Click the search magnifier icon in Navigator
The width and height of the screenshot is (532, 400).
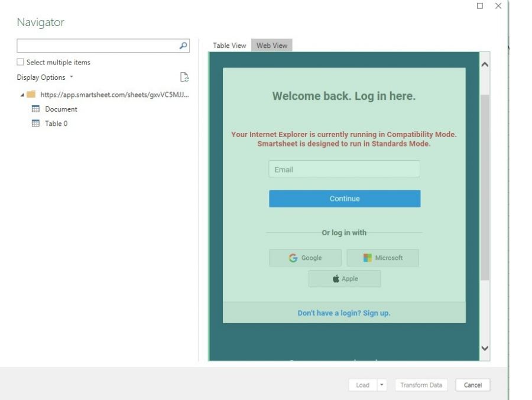point(183,45)
